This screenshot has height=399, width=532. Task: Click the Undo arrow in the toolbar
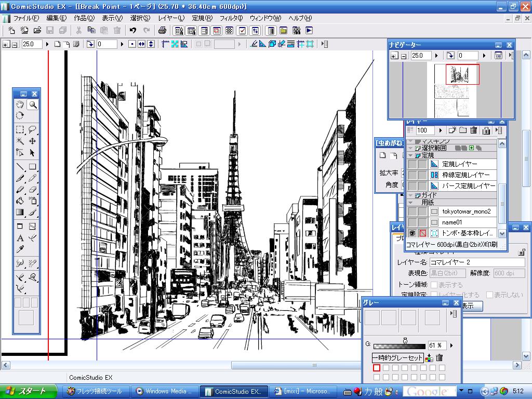(133, 31)
